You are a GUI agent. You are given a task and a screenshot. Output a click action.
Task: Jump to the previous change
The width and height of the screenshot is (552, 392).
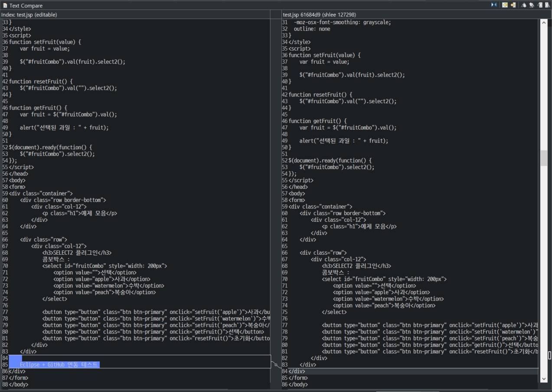pyautogui.click(x=547, y=5)
